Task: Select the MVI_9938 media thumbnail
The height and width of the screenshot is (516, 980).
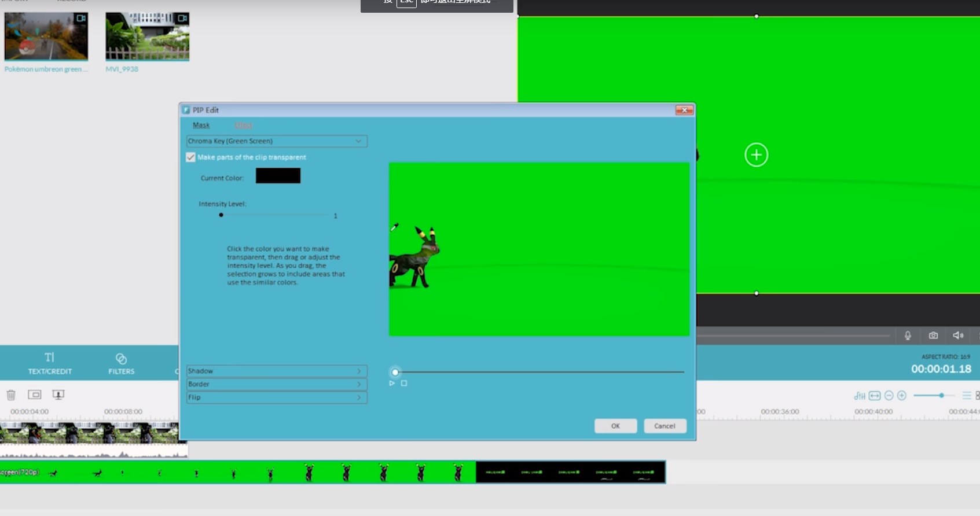Action: 148,36
